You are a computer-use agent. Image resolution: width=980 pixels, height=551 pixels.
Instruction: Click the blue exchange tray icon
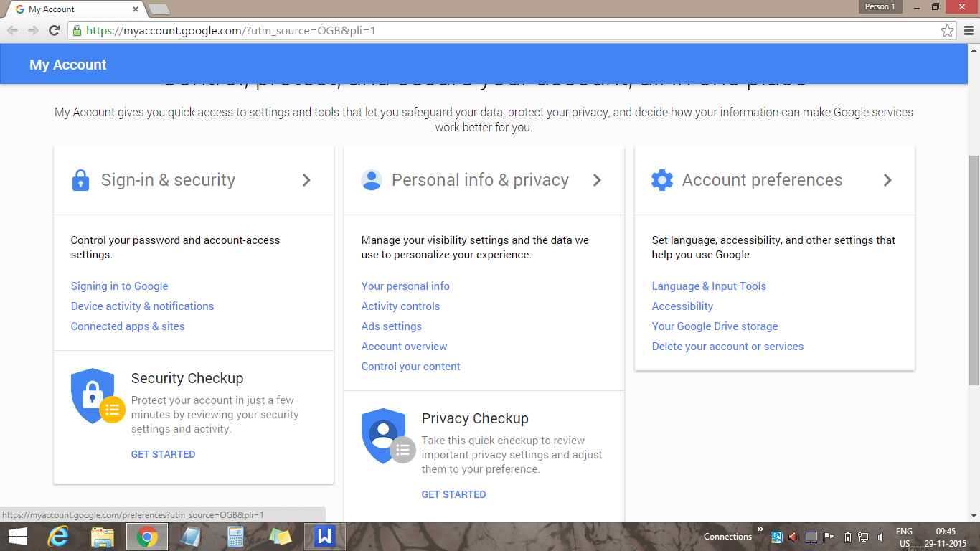(x=776, y=537)
